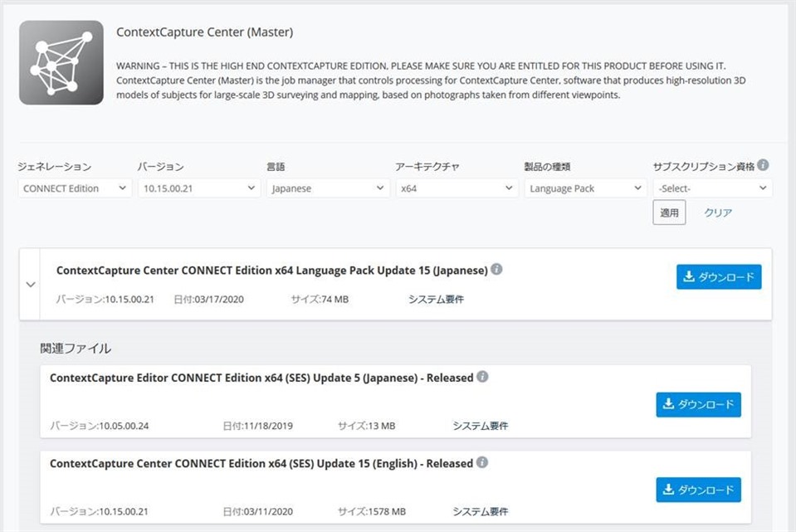Click info icon next to Language Pack Update 15 title
Viewport: 796px width, 532px height.
(x=497, y=269)
